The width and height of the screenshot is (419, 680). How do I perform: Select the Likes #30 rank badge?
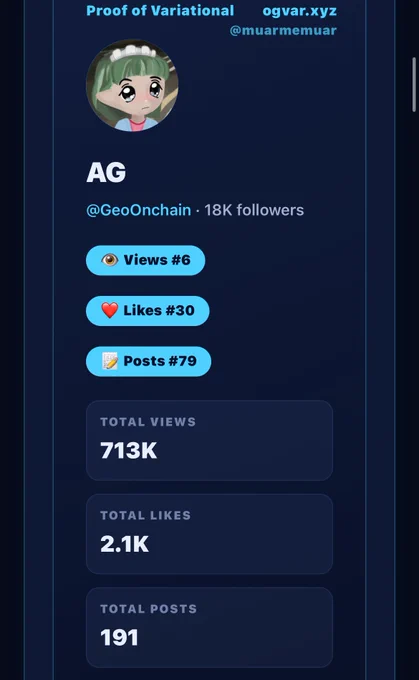(x=147, y=311)
